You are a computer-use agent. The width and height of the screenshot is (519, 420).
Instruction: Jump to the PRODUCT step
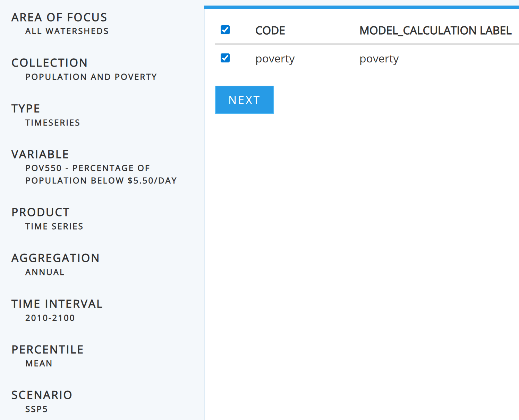[x=41, y=212]
